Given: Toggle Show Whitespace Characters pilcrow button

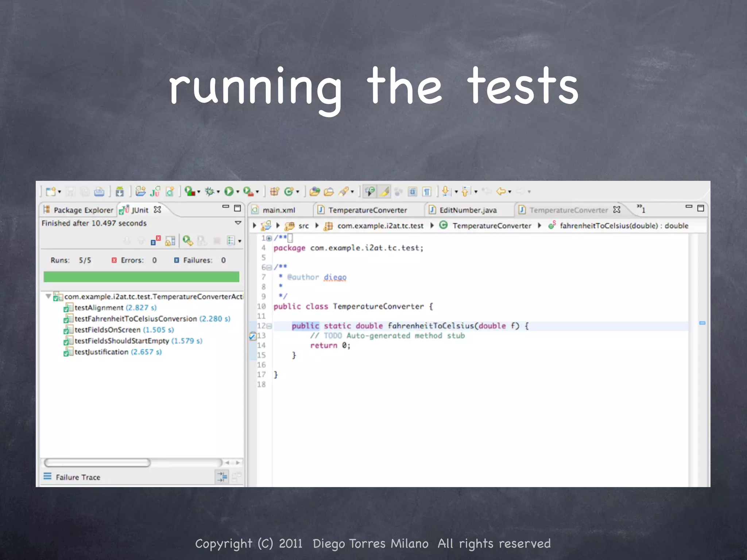Looking at the screenshot, I should [427, 191].
